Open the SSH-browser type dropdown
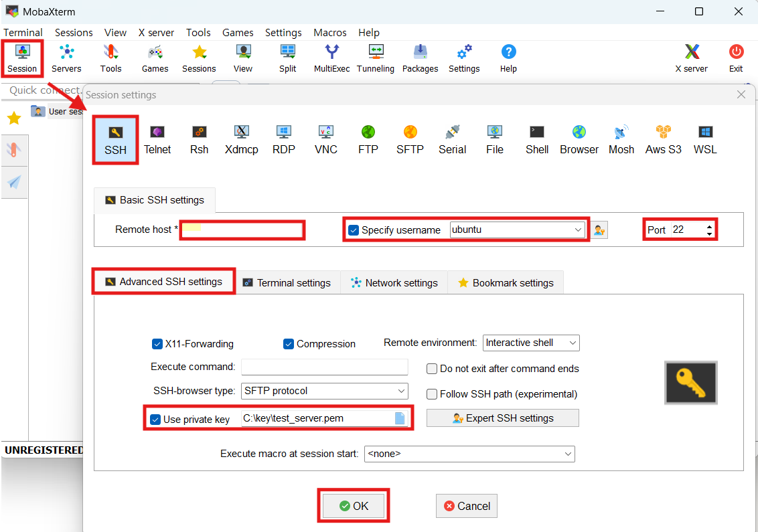 pyautogui.click(x=324, y=391)
